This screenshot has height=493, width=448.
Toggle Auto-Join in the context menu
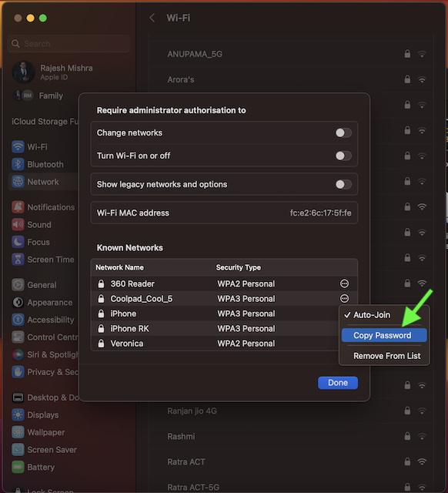pyautogui.click(x=384, y=315)
